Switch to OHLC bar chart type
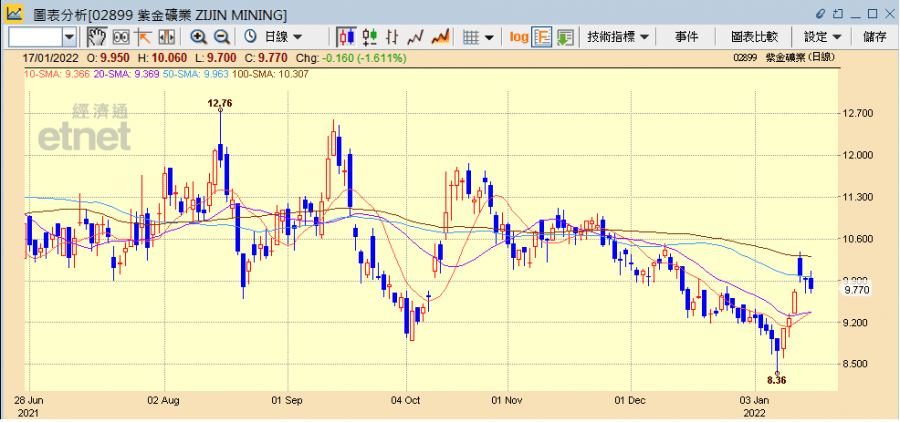 point(370,37)
